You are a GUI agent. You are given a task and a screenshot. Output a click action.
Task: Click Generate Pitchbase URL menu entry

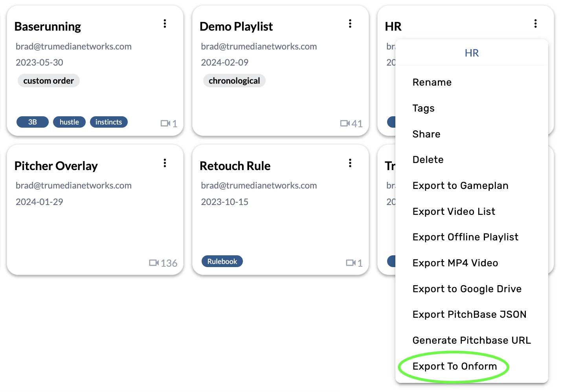coord(471,341)
